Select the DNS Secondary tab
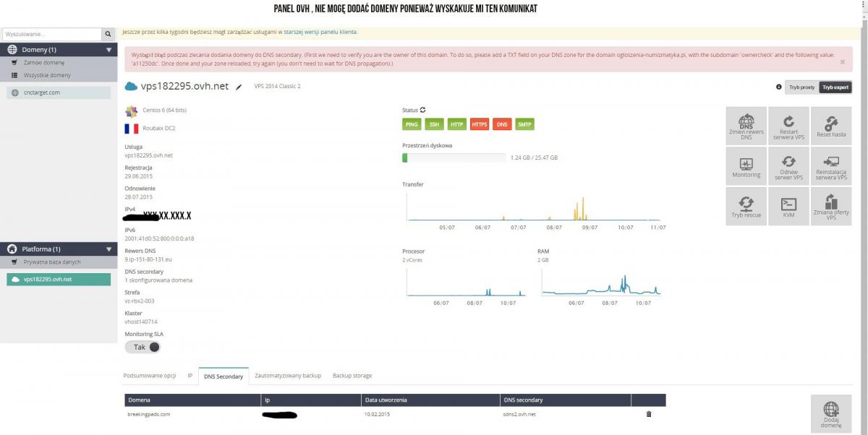Viewport: 868px width, 435px height. point(224,376)
